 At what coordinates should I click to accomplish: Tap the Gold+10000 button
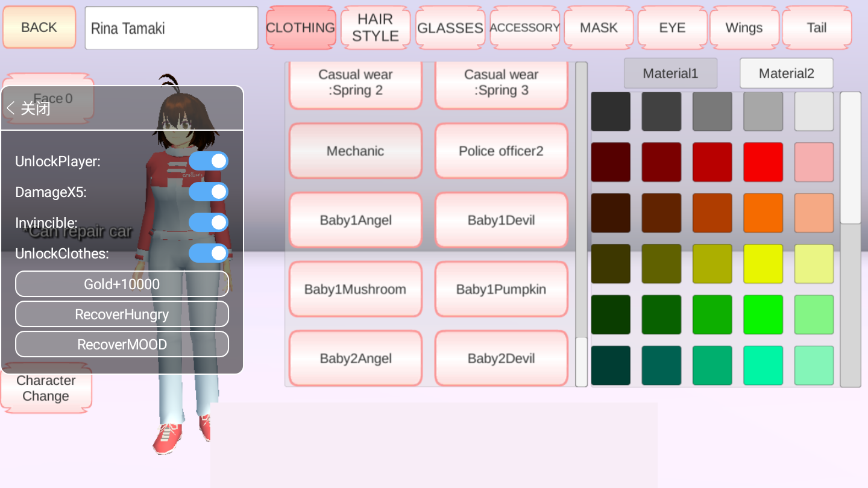pos(122,284)
